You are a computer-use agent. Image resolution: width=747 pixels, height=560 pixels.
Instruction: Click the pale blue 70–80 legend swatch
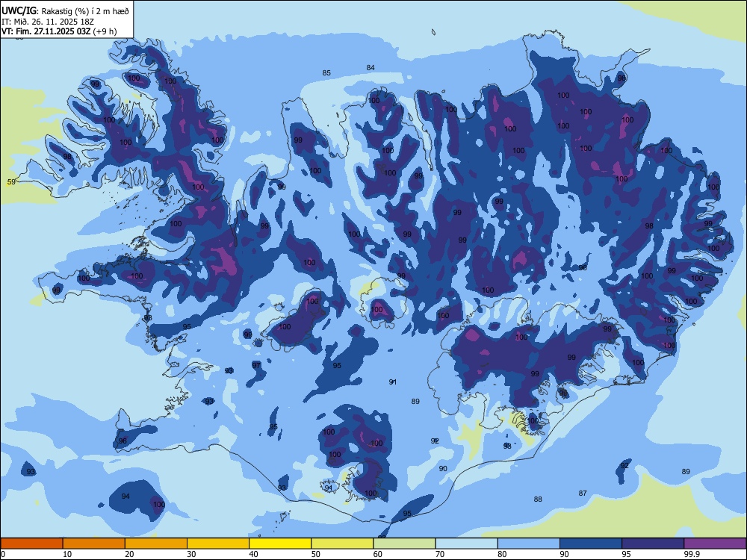pos(466,544)
